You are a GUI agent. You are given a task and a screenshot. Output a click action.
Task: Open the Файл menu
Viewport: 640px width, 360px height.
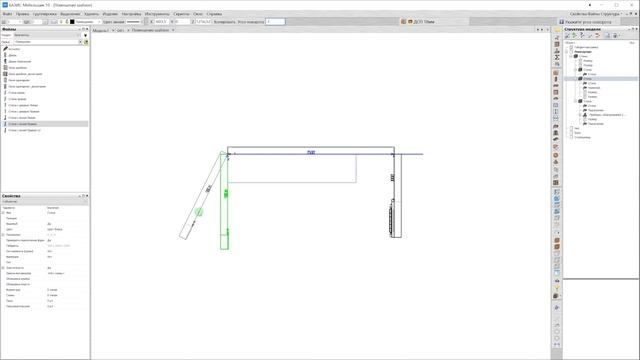click(7, 14)
